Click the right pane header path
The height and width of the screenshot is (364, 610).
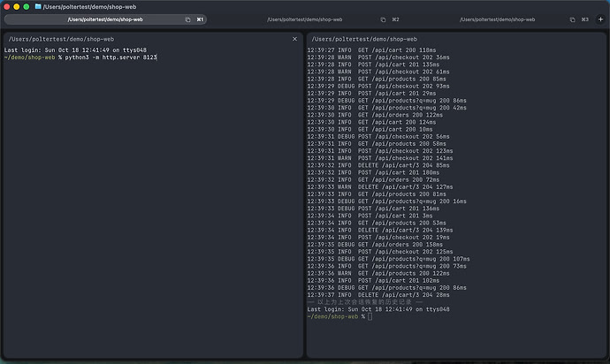[x=364, y=39]
